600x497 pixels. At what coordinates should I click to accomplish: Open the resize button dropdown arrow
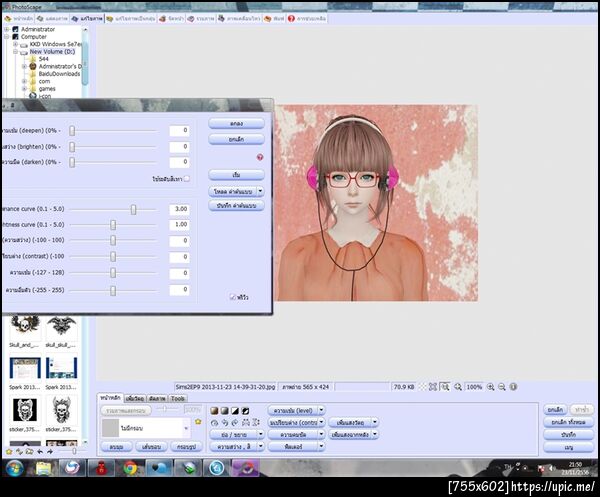261,434
